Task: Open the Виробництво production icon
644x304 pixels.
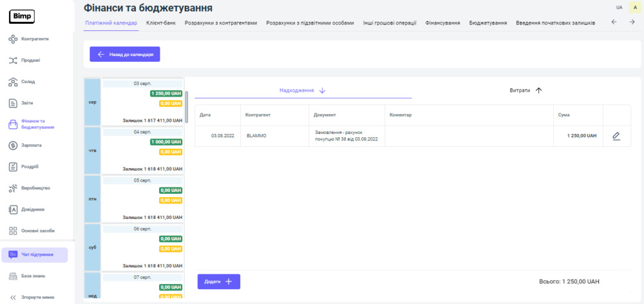Action: pyautogui.click(x=13, y=188)
